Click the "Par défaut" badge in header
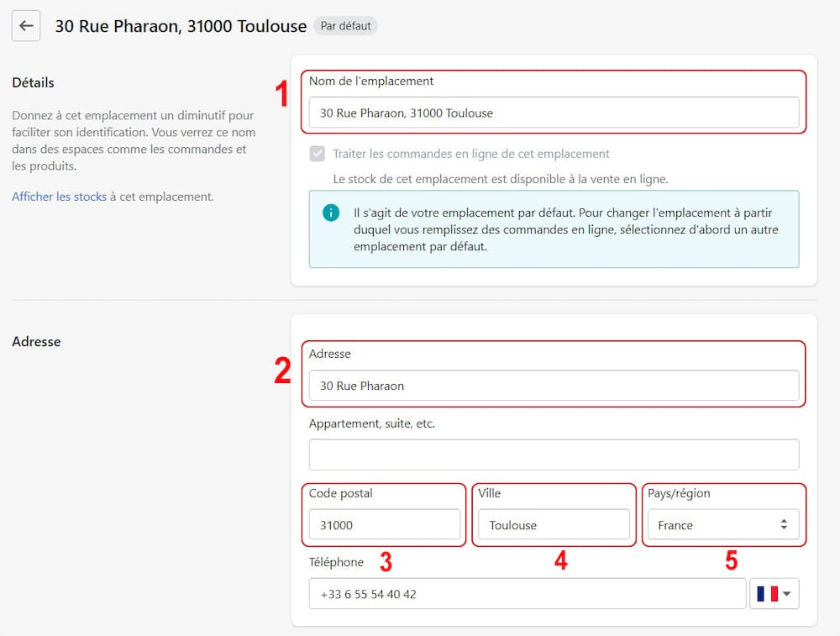840x636 pixels. coord(345,26)
